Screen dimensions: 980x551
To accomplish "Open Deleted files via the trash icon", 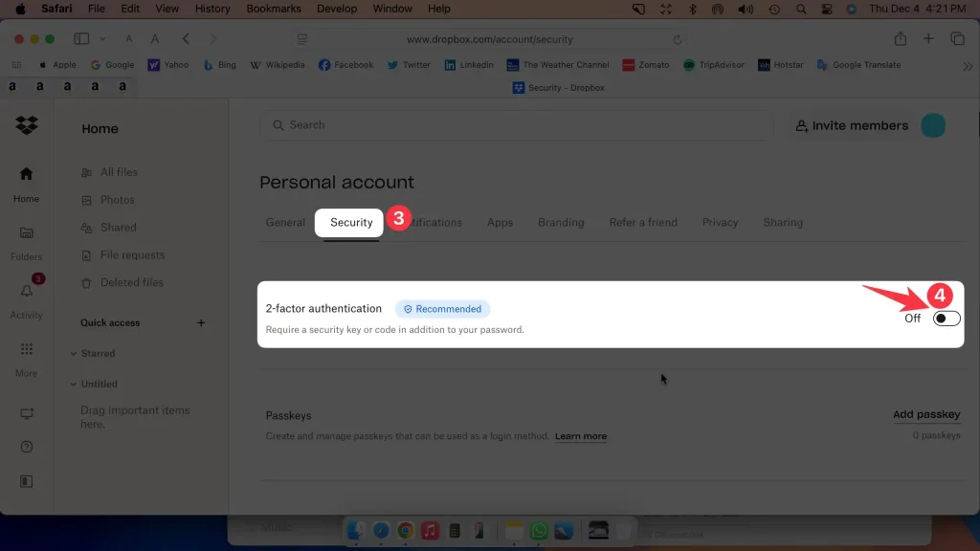I will pyautogui.click(x=86, y=282).
